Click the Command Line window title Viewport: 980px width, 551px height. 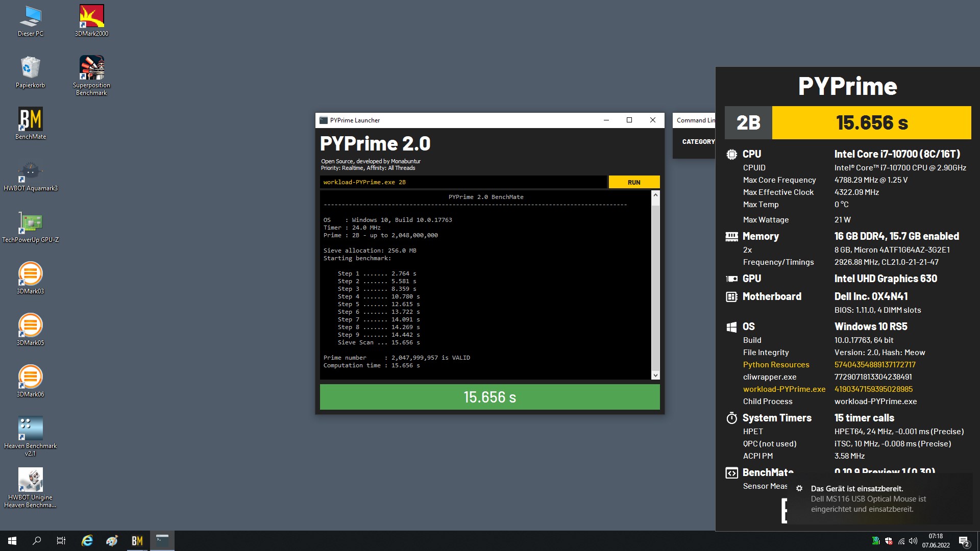[x=696, y=120]
